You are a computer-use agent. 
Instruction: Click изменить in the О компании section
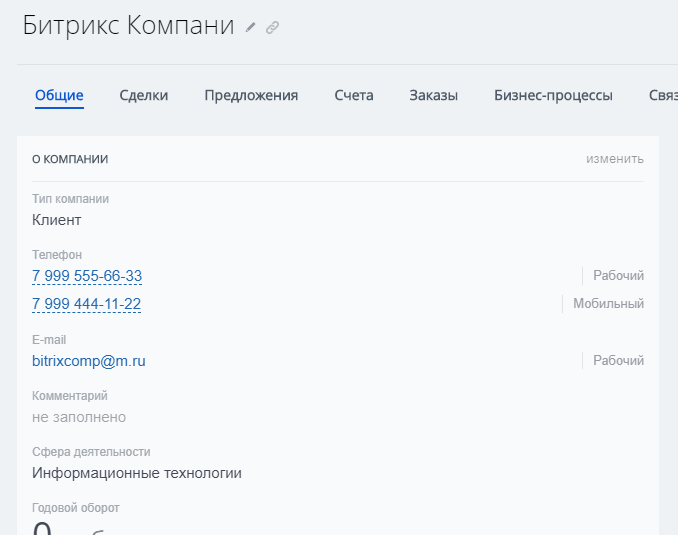click(614, 159)
